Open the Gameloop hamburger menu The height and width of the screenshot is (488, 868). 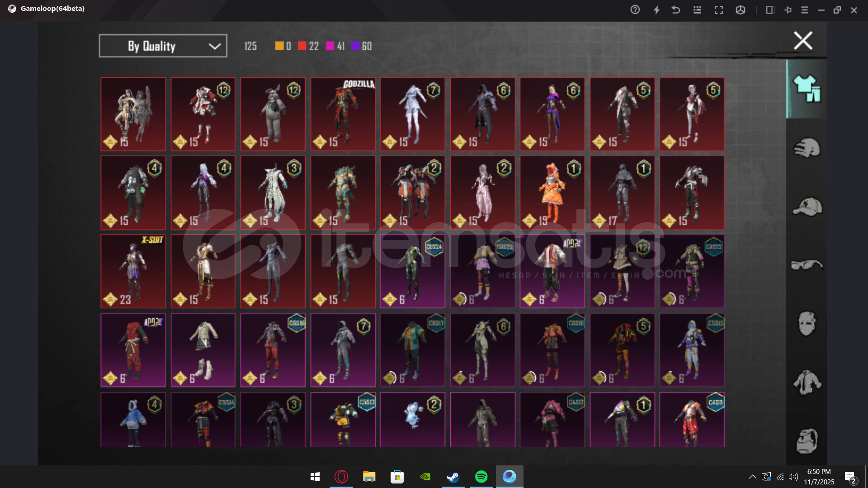pos(804,9)
